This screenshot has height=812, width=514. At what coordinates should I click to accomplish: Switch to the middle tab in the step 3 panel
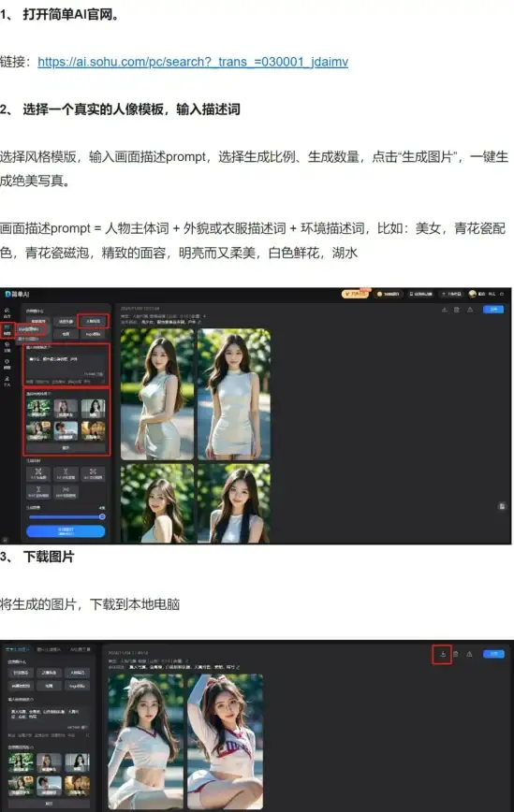pos(49,649)
